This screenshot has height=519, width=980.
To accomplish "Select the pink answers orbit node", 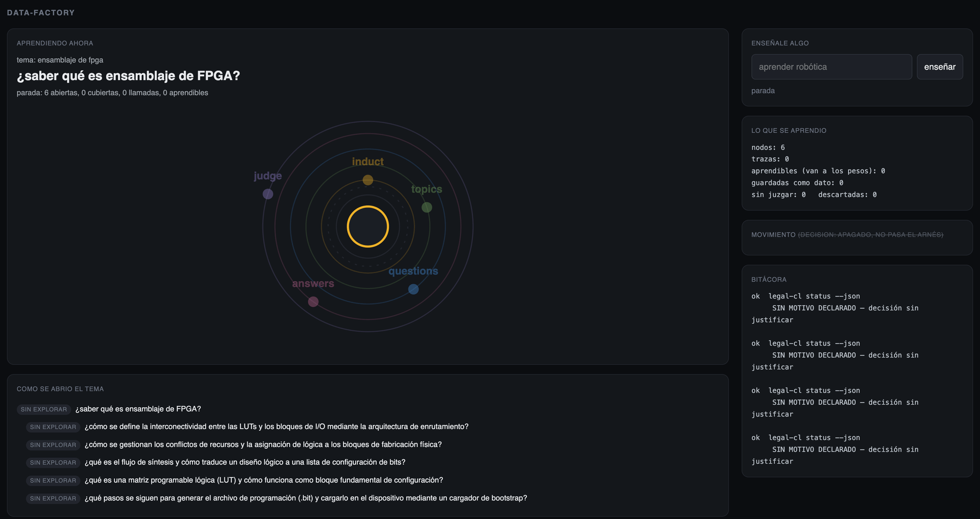I will 313,302.
